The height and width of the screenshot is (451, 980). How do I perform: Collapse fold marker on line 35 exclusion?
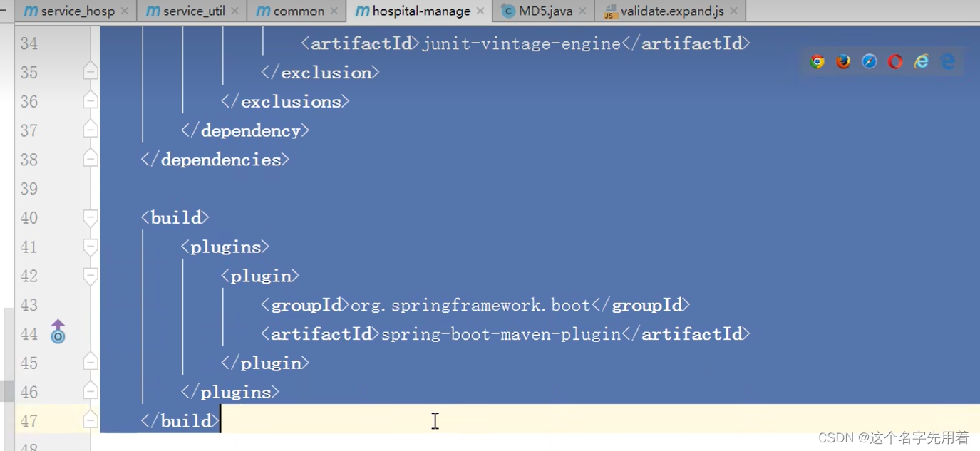90,72
